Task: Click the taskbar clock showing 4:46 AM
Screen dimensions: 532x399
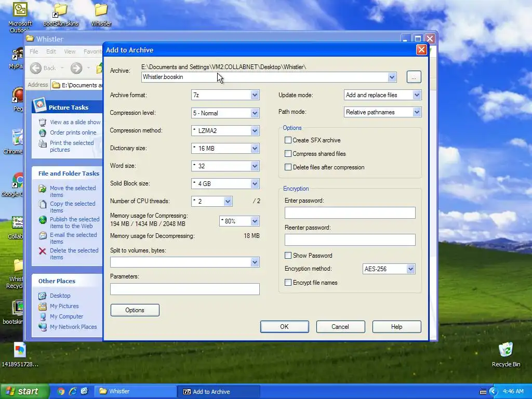Action: click(513, 392)
